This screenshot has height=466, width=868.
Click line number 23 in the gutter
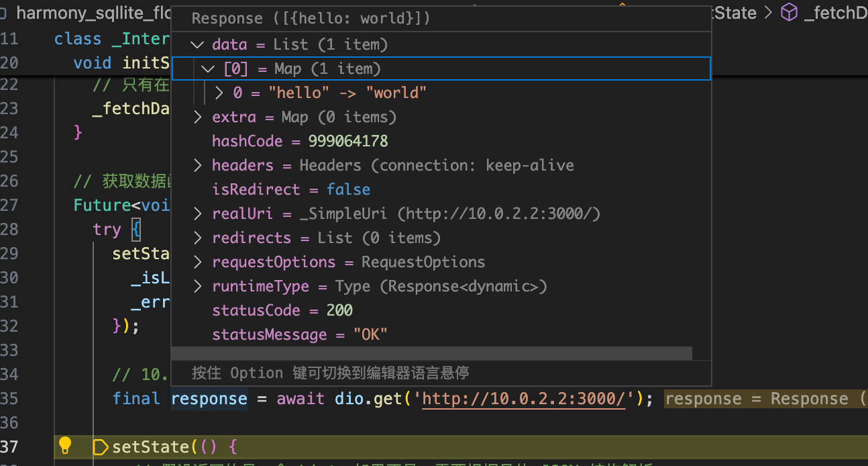(9, 109)
